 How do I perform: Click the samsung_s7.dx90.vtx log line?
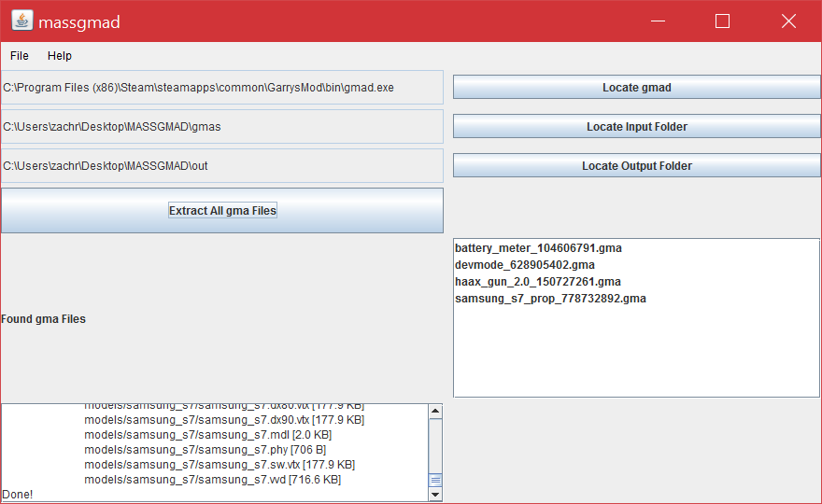point(224,420)
